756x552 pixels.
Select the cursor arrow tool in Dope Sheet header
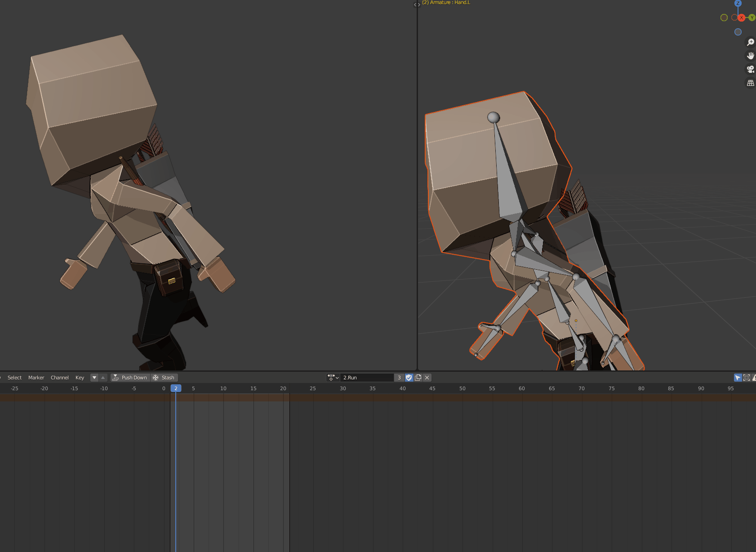[x=738, y=378]
